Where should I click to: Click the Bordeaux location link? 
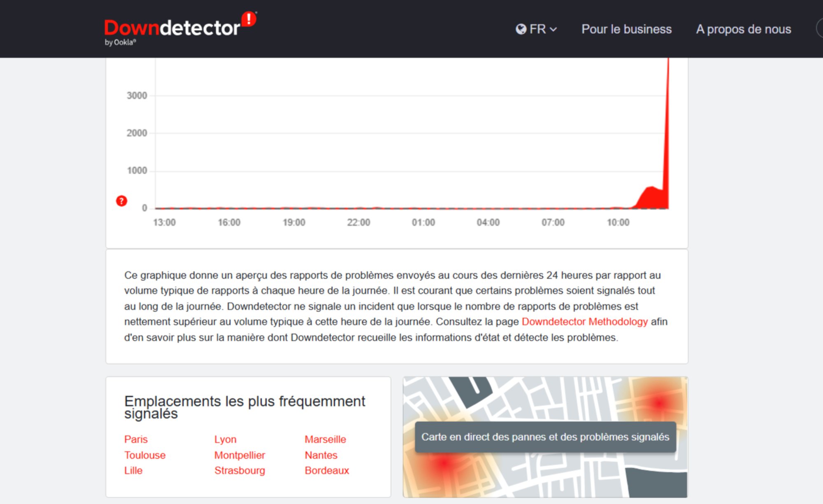pos(327,470)
